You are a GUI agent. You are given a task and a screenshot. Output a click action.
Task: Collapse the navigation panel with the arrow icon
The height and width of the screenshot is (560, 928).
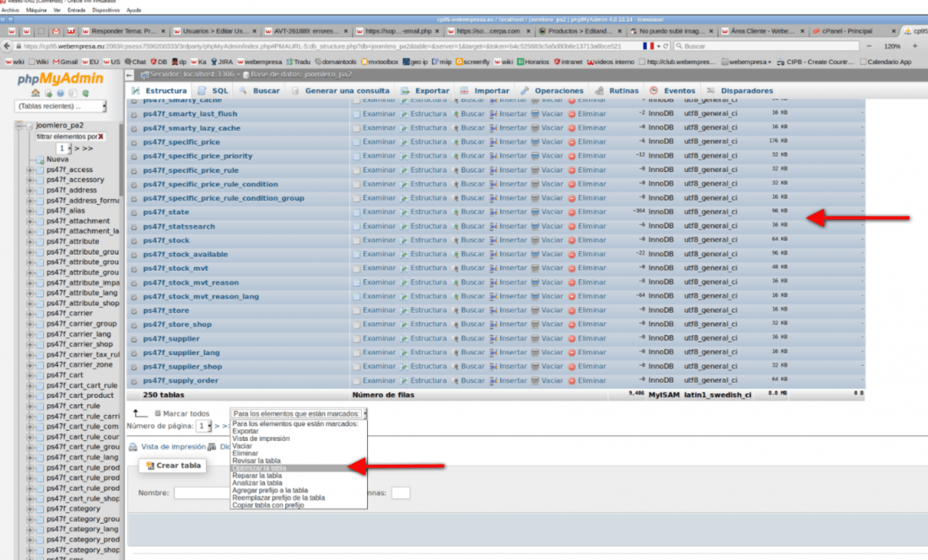pyautogui.click(x=129, y=75)
